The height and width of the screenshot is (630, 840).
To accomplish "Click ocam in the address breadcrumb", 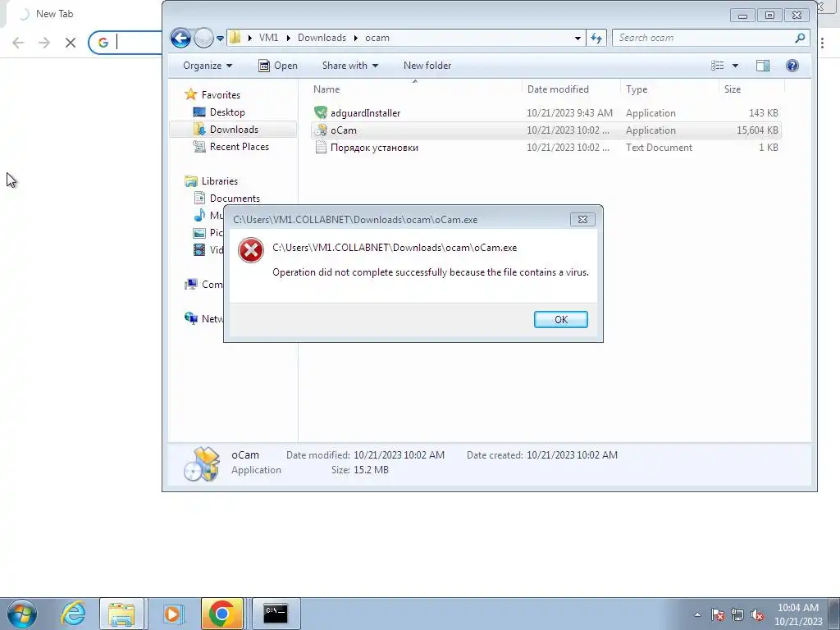I will [377, 38].
